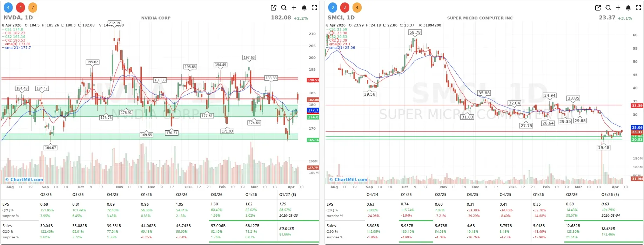This screenshot has width=644, height=245.
Task: Click the 212.19 high label on NVDA chart
Action: tap(114, 23)
